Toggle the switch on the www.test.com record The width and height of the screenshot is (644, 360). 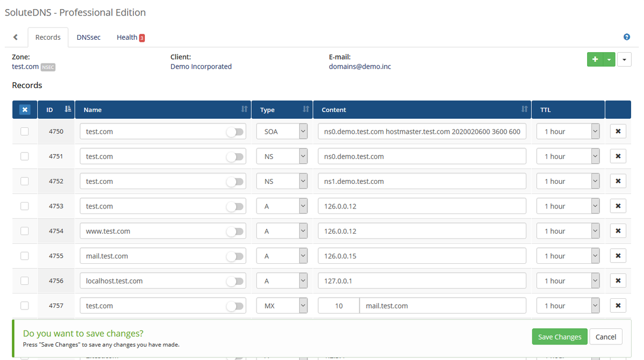coord(235,231)
